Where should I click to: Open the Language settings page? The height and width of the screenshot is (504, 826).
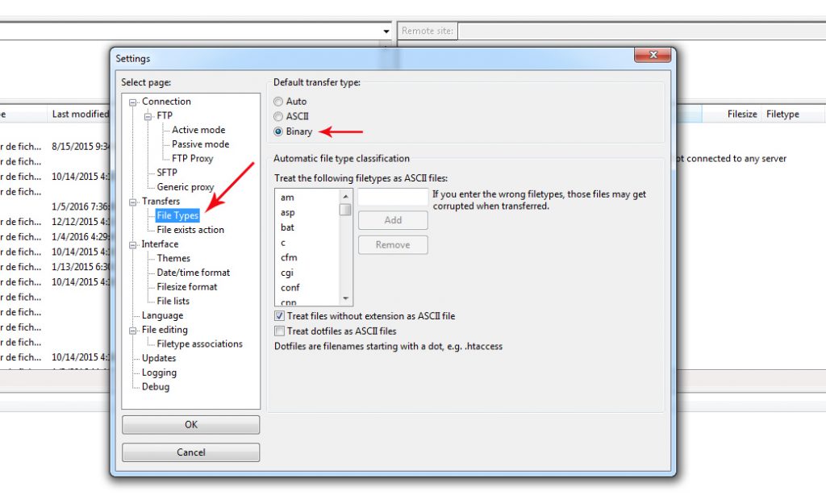162,315
